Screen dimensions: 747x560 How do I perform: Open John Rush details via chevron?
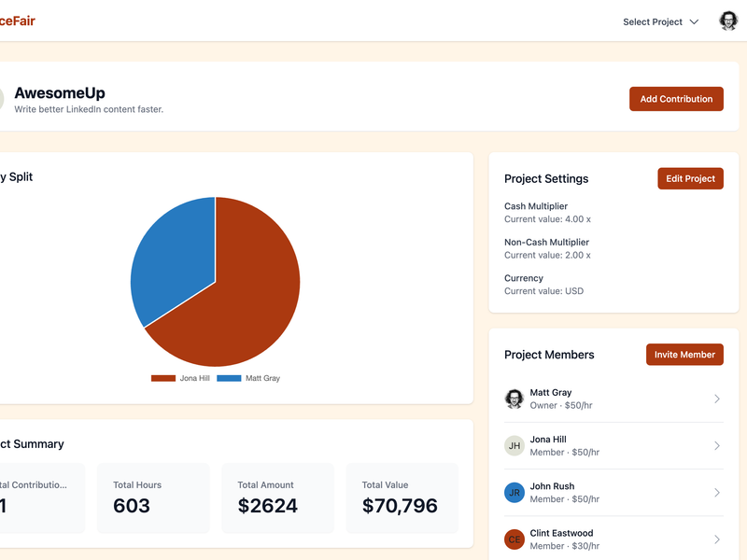click(x=717, y=493)
